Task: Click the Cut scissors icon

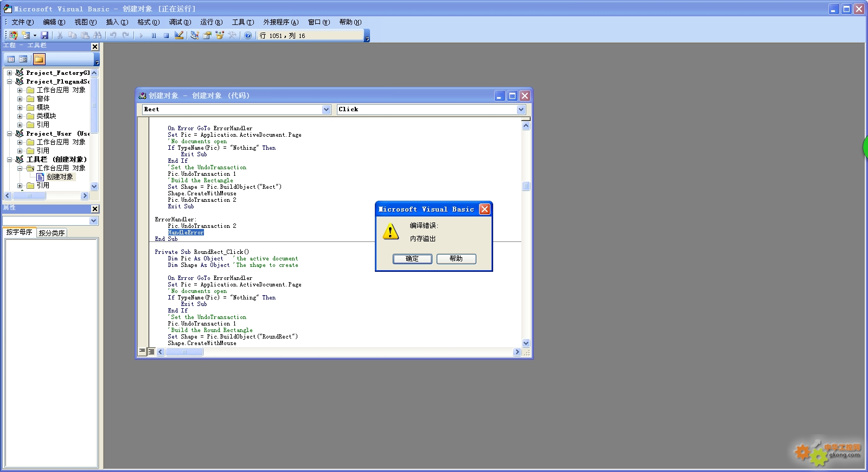Action: (x=60, y=35)
